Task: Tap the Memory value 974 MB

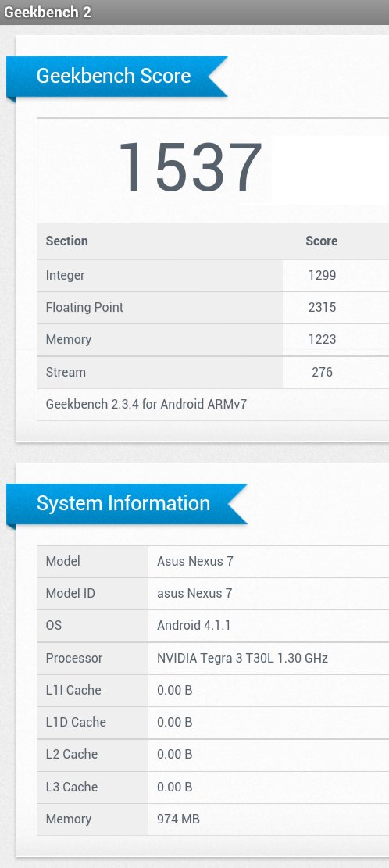Action: coord(178,819)
